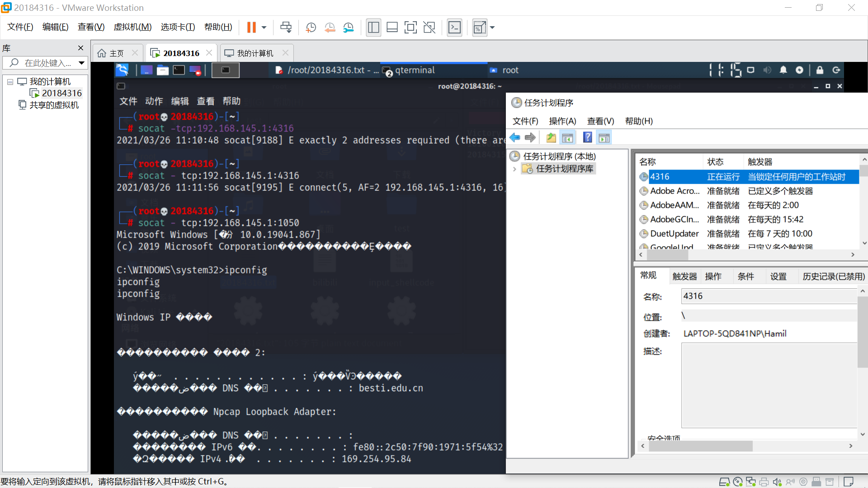Click the library search input field

point(47,63)
